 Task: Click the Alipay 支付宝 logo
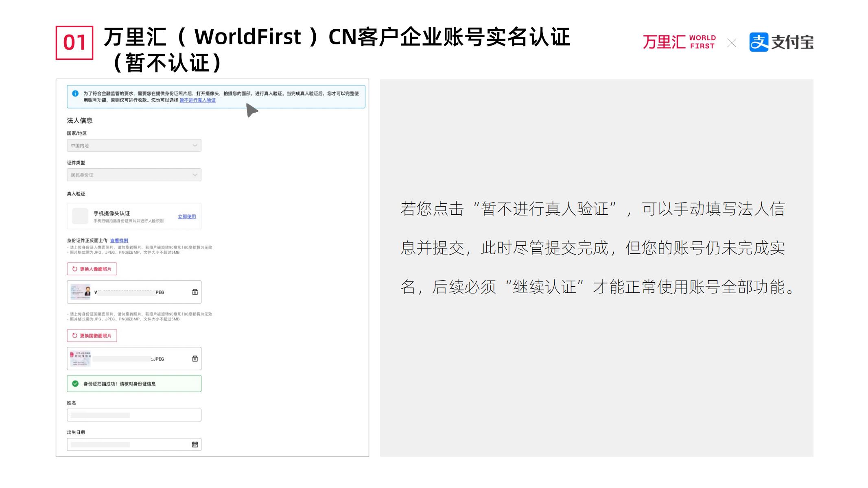click(781, 42)
